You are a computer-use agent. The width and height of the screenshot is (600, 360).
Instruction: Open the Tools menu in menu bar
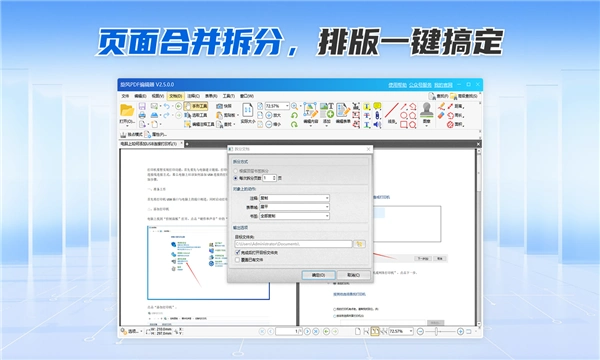[229, 96]
